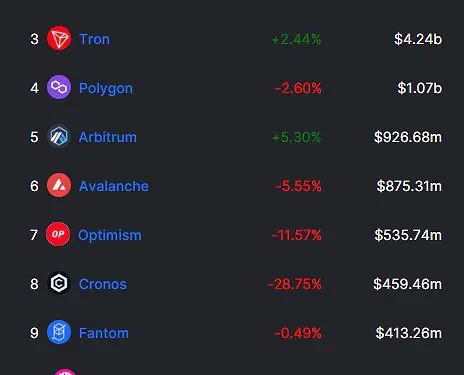Click the partially visible pink chain icon

click(x=64, y=372)
